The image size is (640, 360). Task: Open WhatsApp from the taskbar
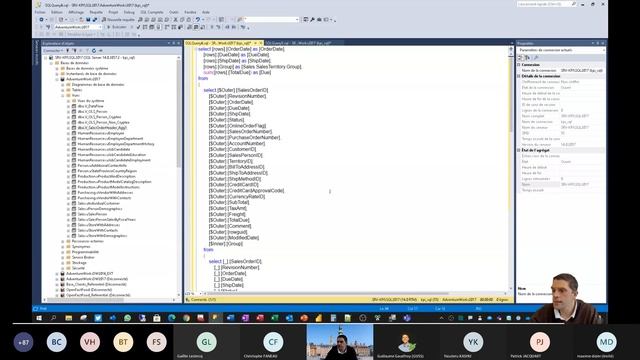click(127, 318)
